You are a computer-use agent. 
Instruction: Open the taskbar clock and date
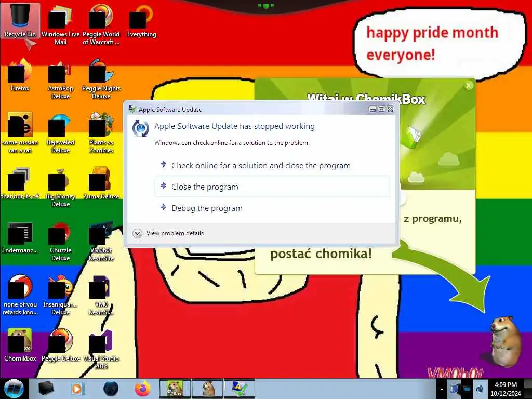506,389
